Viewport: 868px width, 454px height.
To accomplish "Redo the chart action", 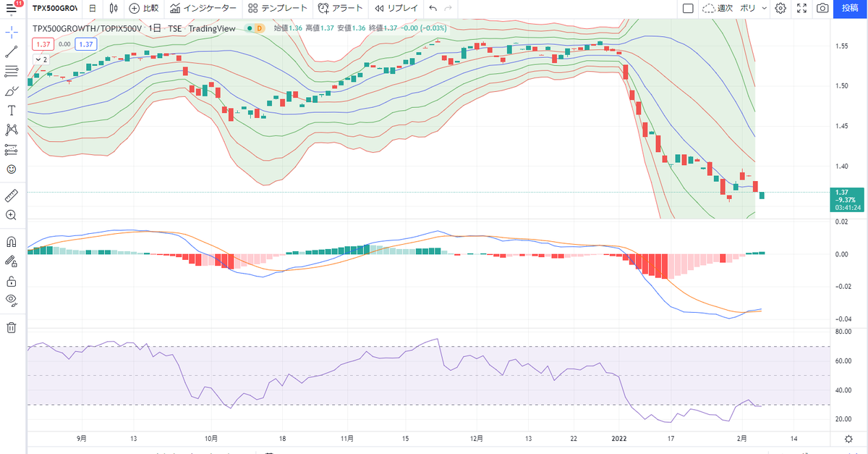I will (x=449, y=9).
